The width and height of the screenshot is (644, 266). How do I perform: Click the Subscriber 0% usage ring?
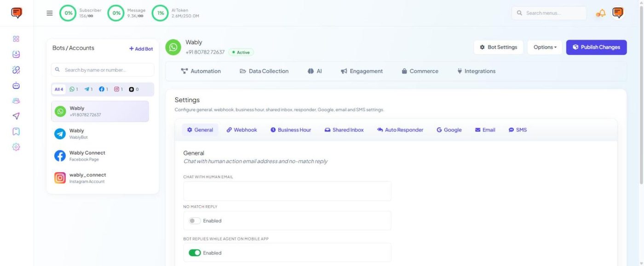(68, 13)
